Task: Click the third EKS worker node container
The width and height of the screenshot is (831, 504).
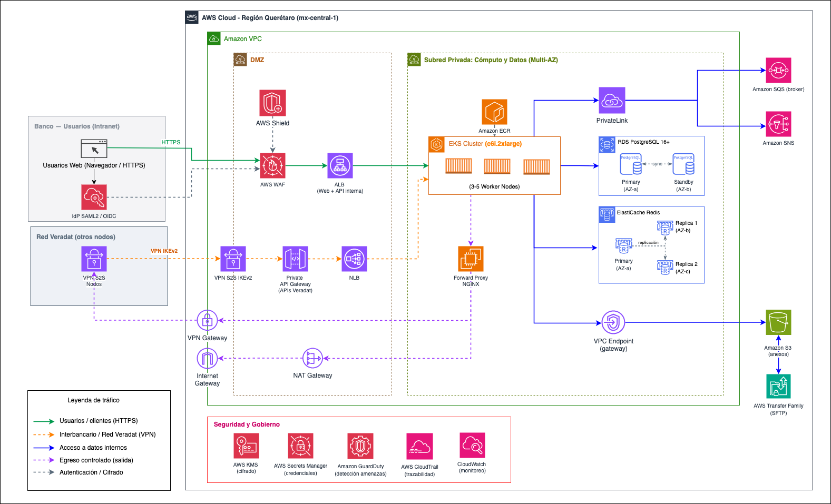Action: click(x=536, y=167)
